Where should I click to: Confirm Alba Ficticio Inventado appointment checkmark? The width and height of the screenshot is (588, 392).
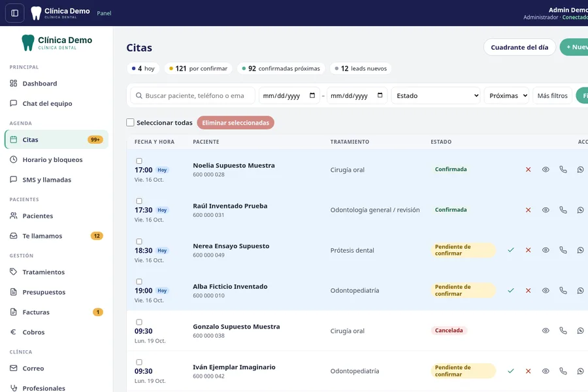point(511,290)
